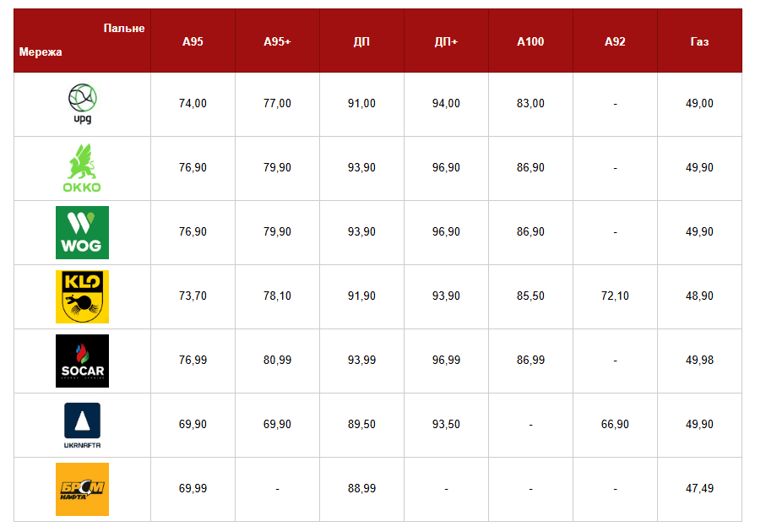Click the Мережа header label
The height and width of the screenshot is (532, 766).
coord(41,52)
